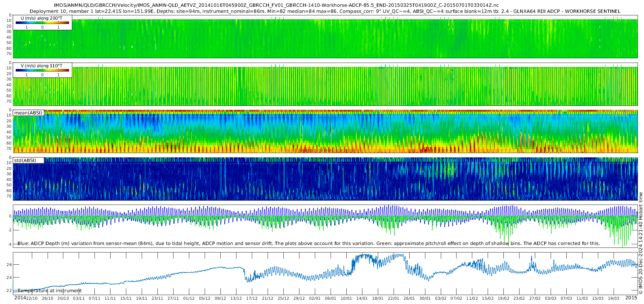
Task: Click the '24' tick on temperature axis
Action: 9,278
